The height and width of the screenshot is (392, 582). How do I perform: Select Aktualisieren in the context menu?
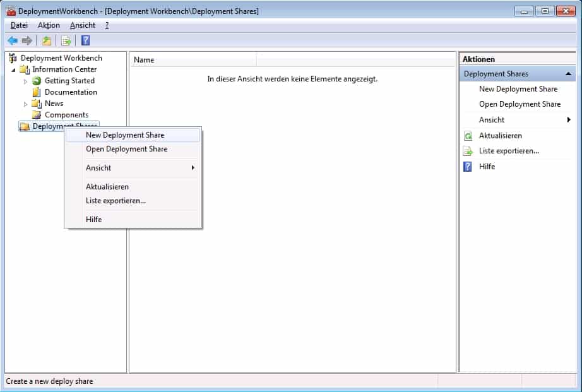(133, 187)
